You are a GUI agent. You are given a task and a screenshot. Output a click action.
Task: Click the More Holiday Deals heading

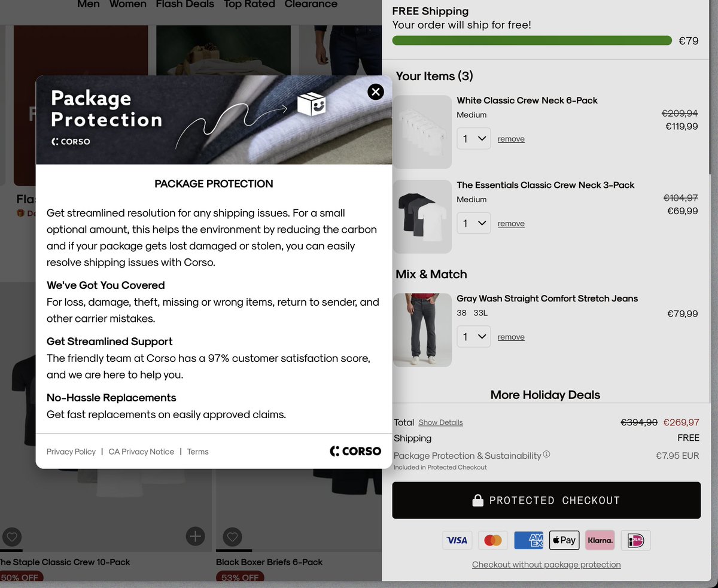545,395
